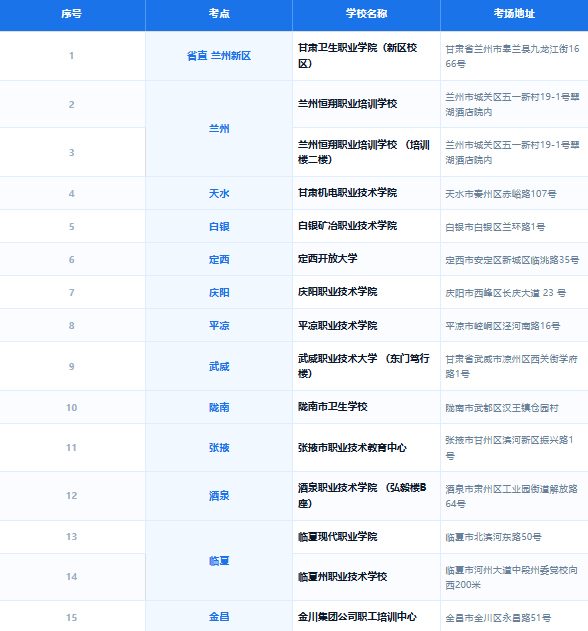Select school 庆阳职业技术学院
This screenshot has width=588, height=631.
point(337,292)
